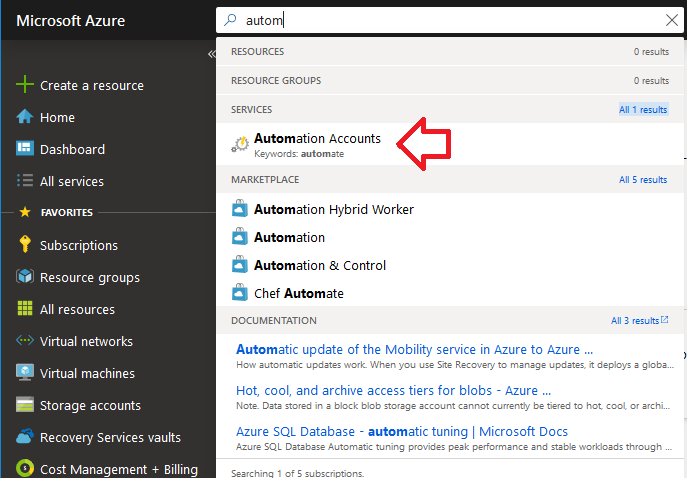687x478 pixels.
Task: Show All 5 results for Marketplace
Action: 643,180
